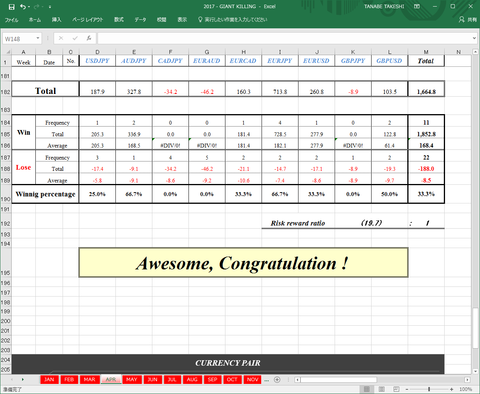Click the Undo arrow icon

coord(23,7)
